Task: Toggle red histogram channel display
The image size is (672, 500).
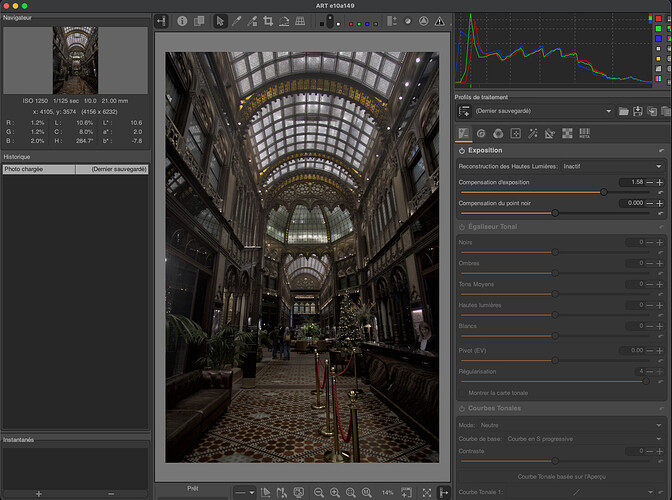Action: click(659, 18)
